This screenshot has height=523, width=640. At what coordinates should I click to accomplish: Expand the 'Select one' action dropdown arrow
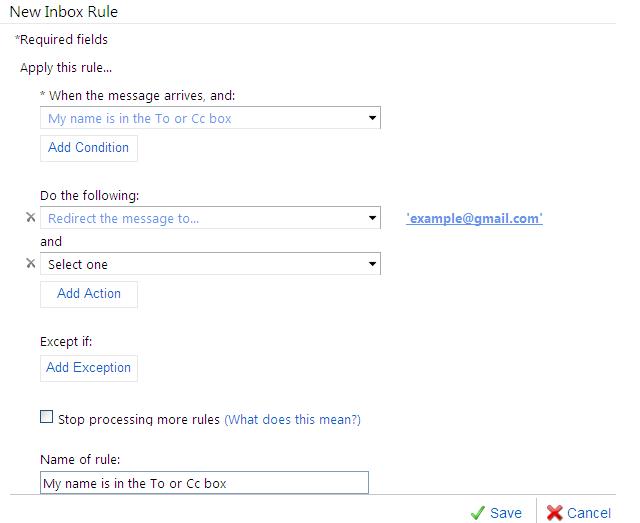[x=372, y=264]
